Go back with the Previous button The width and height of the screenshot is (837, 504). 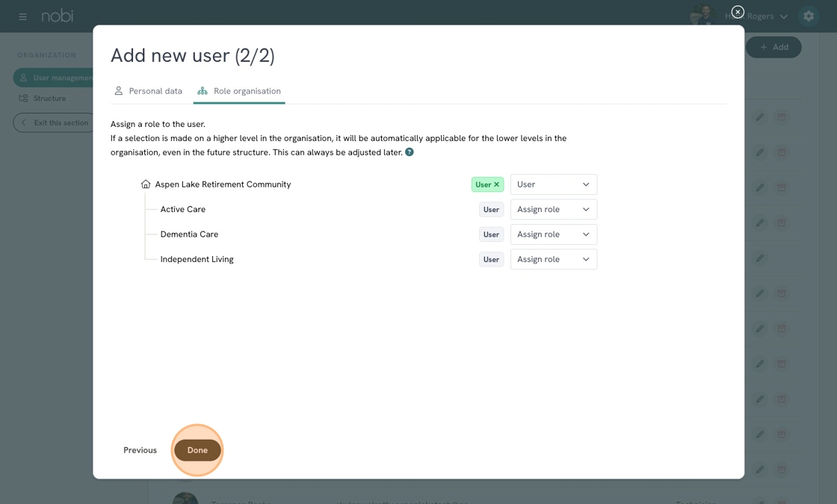coord(140,450)
